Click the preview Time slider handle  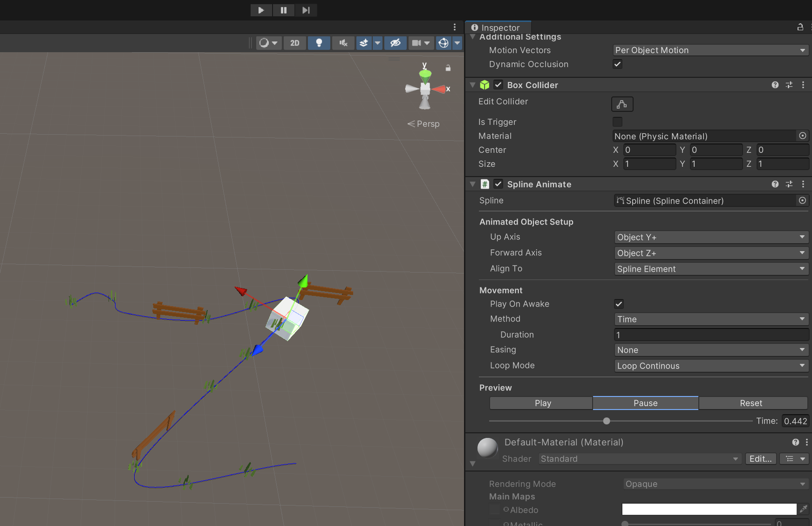pyautogui.click(x=607, y=421)
